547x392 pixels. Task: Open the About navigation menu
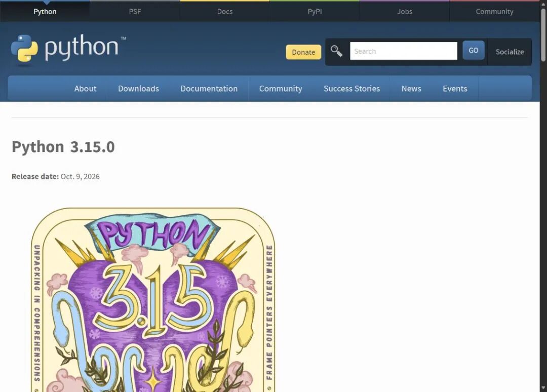click(x=85, y=89)
